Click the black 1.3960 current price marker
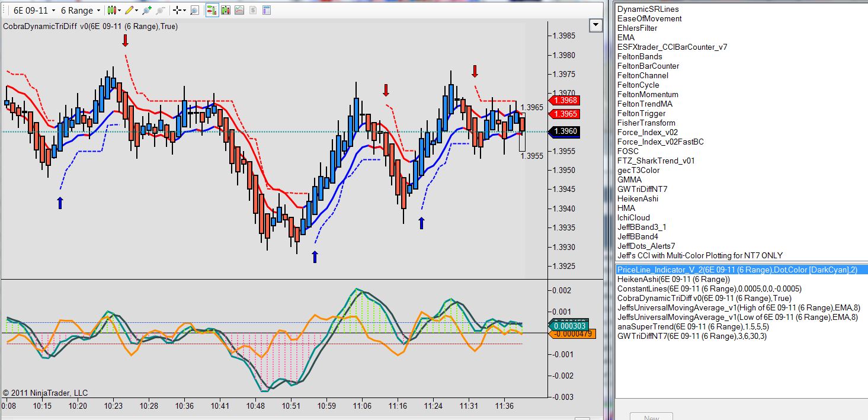 pos(565,132)
